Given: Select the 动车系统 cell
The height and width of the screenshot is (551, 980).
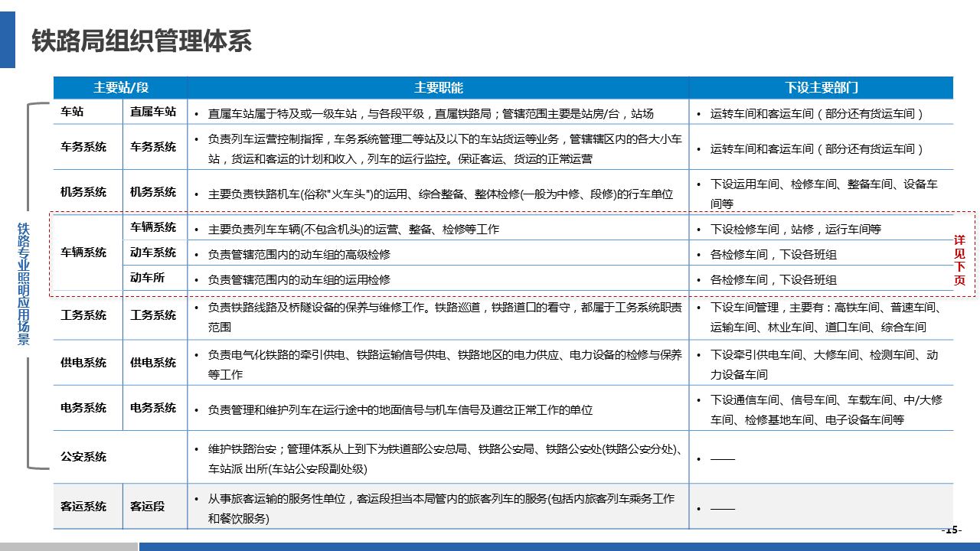Looking at the screenshot, I should [153, 253].
